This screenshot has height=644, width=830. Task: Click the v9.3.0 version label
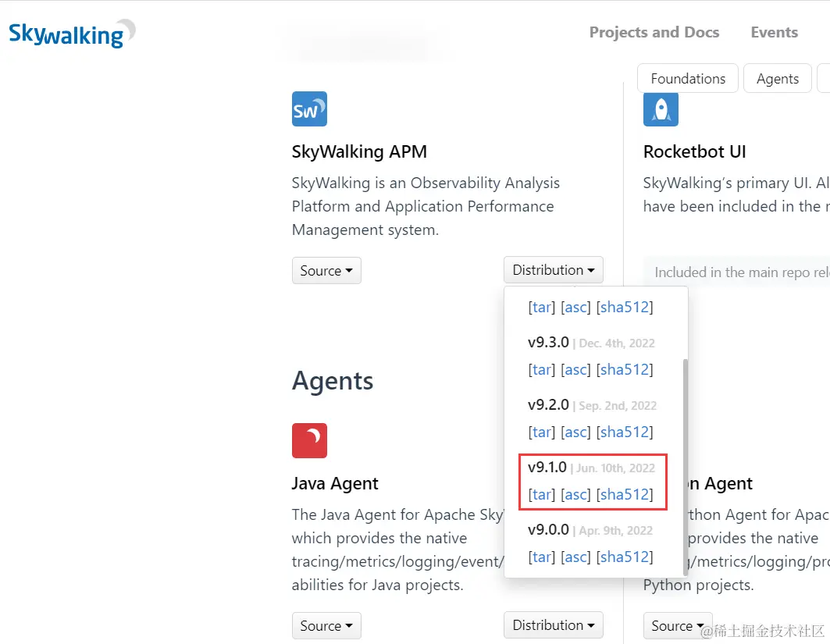point(548,343)
